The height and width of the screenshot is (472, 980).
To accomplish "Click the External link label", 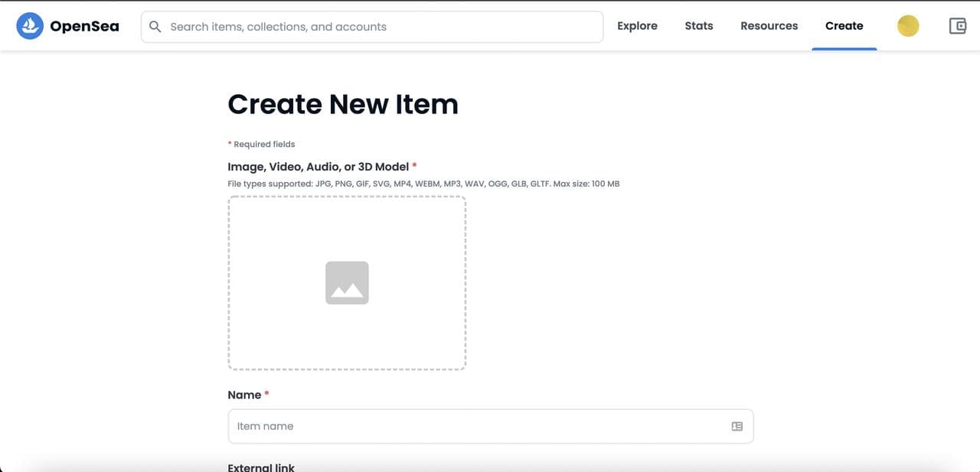I will pyautogui.click(x=261, y=467).
